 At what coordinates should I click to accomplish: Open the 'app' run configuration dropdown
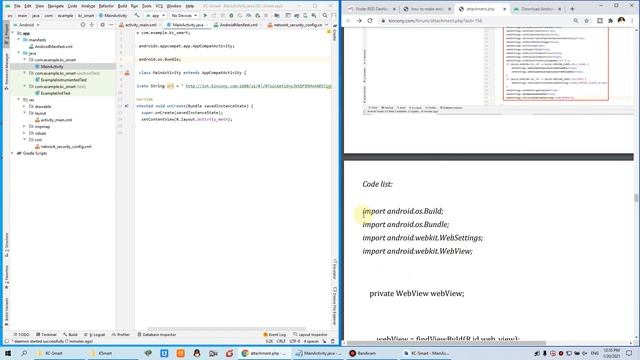(x=156, y=16)
